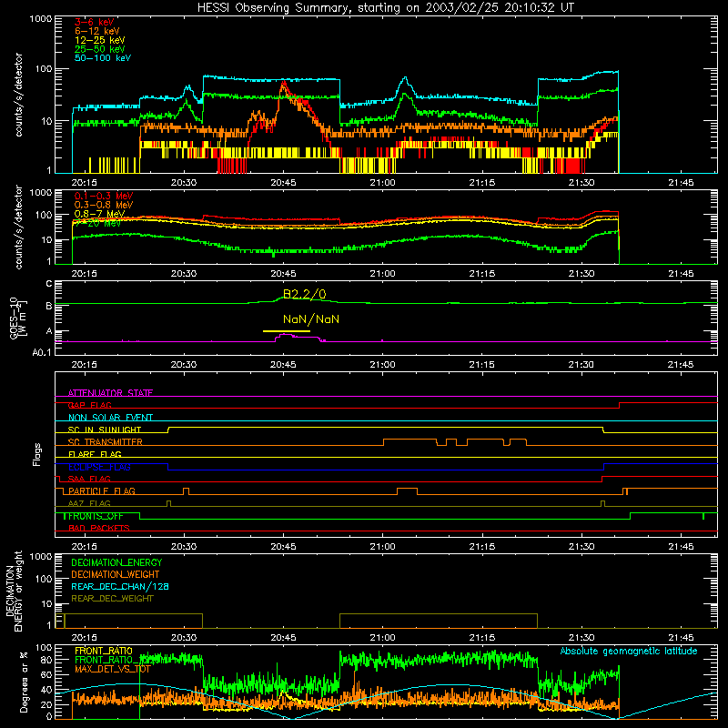Image resolution: width=728 pixels, height=728 pixels.
Task: Click the NaN/NaN annotation in GOES panel
Action: pos(311,319)
